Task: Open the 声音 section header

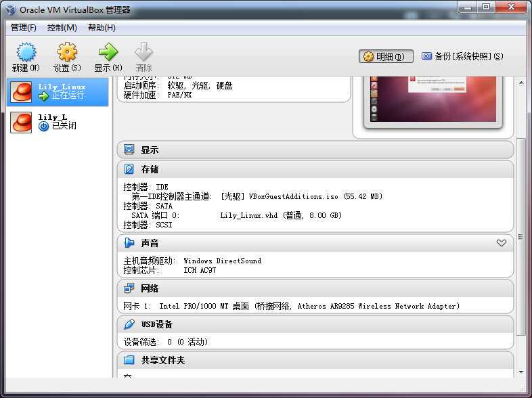Action: (x=315, y=243)
